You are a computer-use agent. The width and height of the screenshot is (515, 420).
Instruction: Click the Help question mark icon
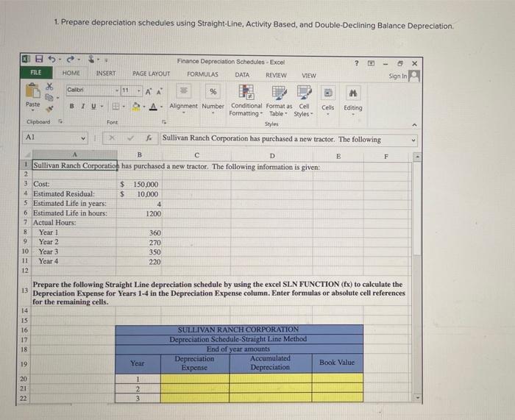pyautogui.click(x=357, y=63)
